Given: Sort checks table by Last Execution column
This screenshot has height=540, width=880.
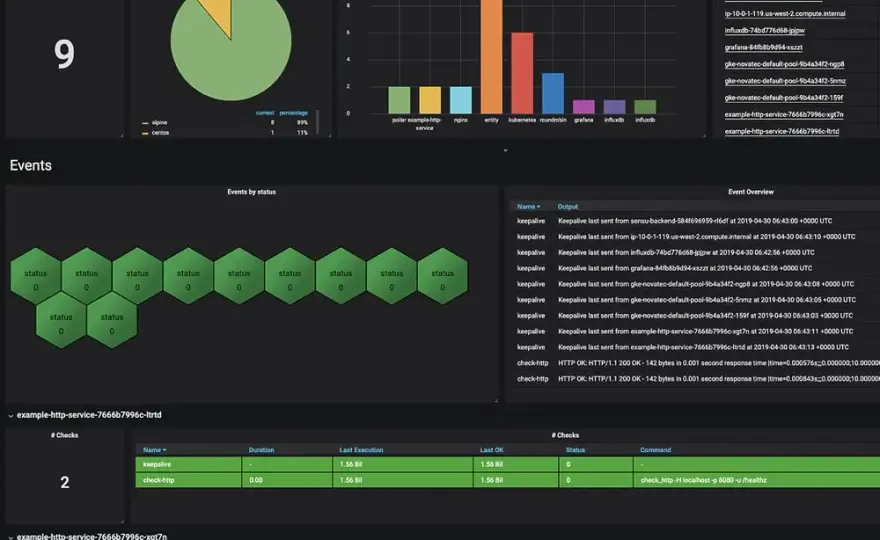Looking at the screenshot, I should pyautogui.click(x=361, y=450).
